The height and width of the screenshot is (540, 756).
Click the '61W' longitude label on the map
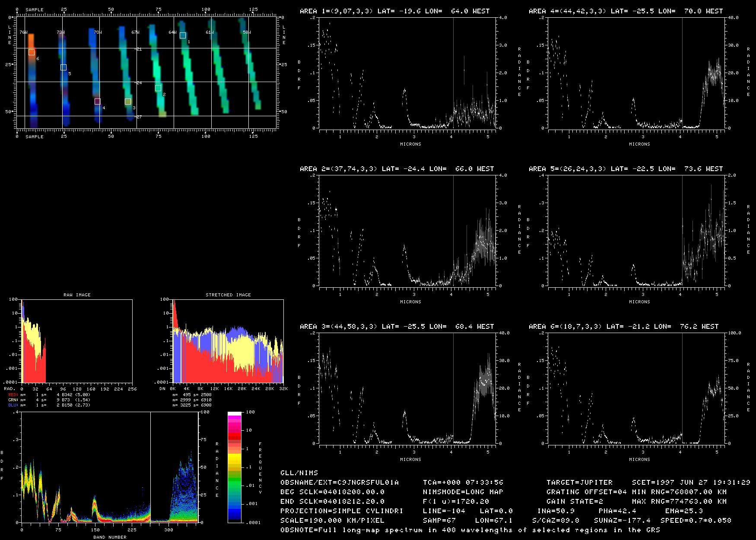coord(210,32)
